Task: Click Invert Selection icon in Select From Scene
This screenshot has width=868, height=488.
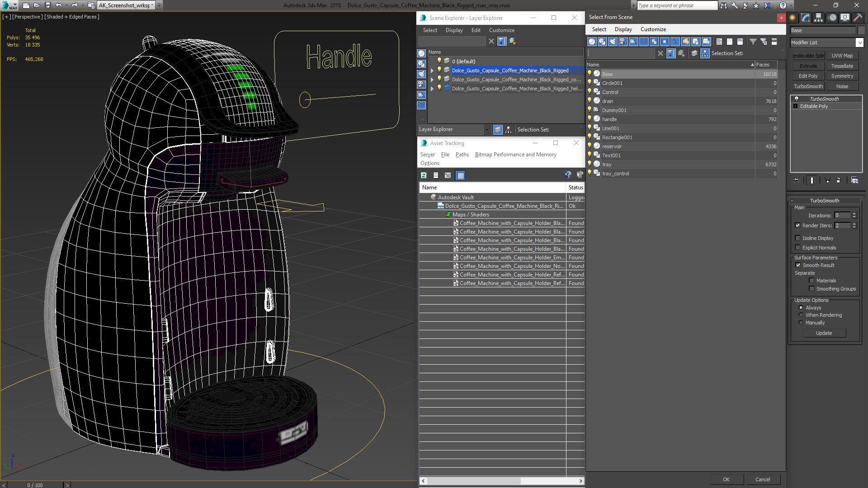Action: 740,42
